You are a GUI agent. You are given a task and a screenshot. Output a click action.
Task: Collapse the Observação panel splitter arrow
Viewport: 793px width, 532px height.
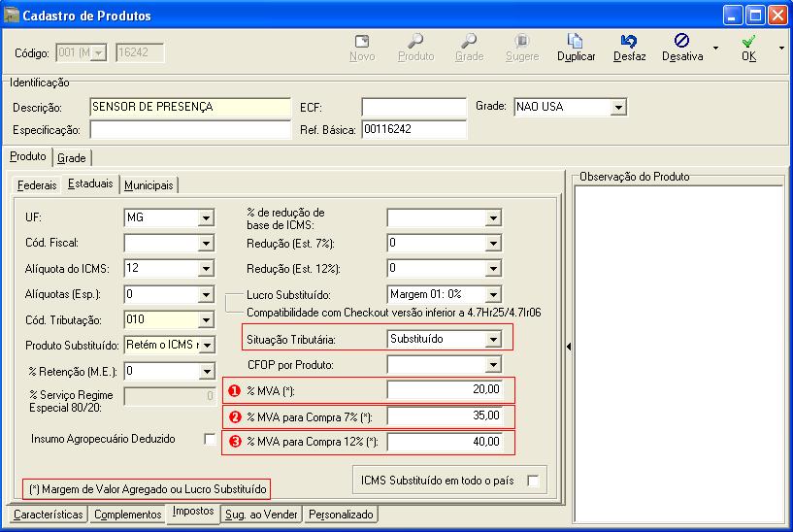click(x=568, y=346)
